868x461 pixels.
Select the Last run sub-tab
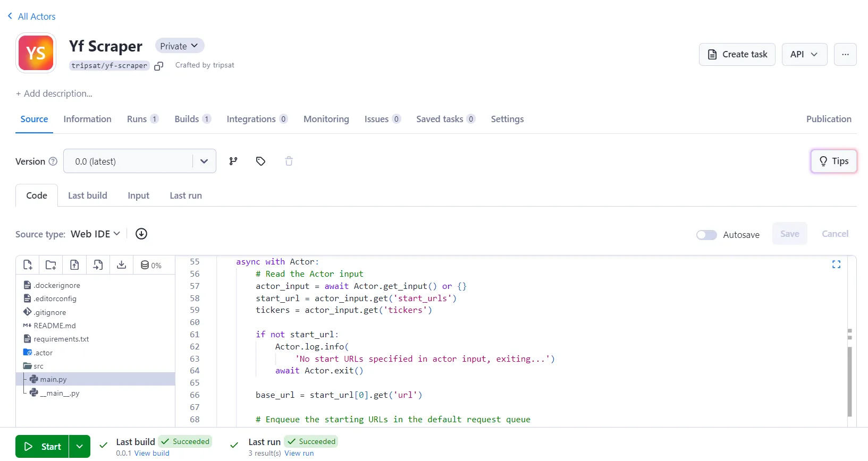coord(186,195)
